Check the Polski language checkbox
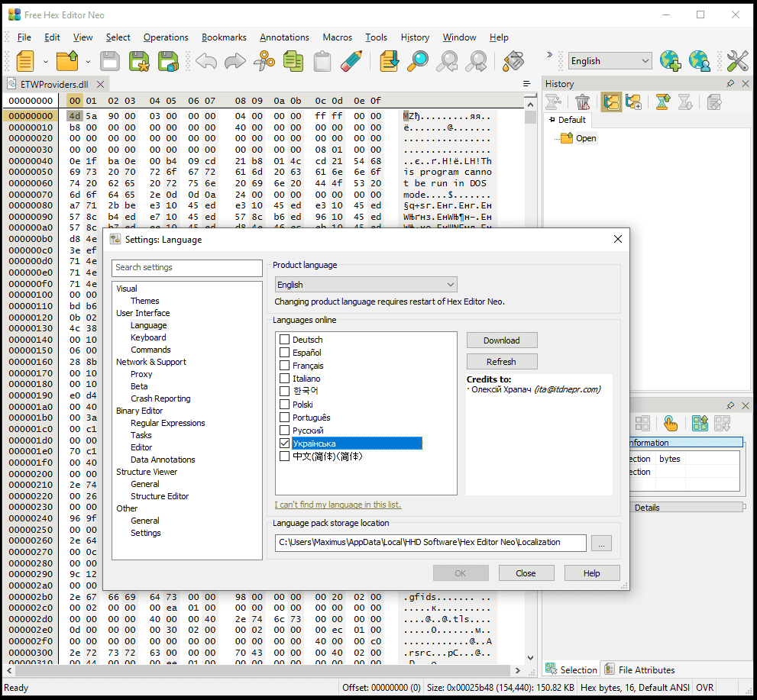757x700 pixels. click(x=284, y=405)
